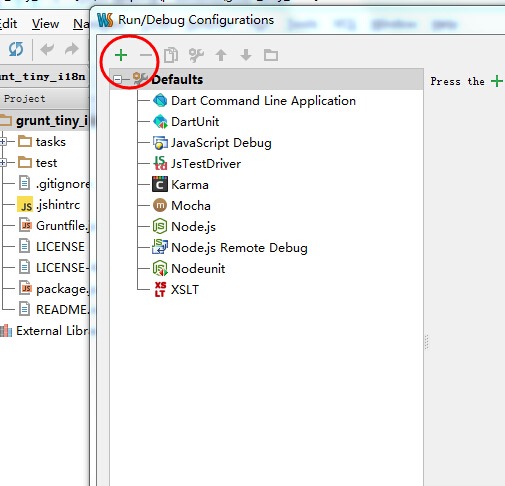Click the Move Up arrow icon
505x486 pixels.
click(221, 55)
